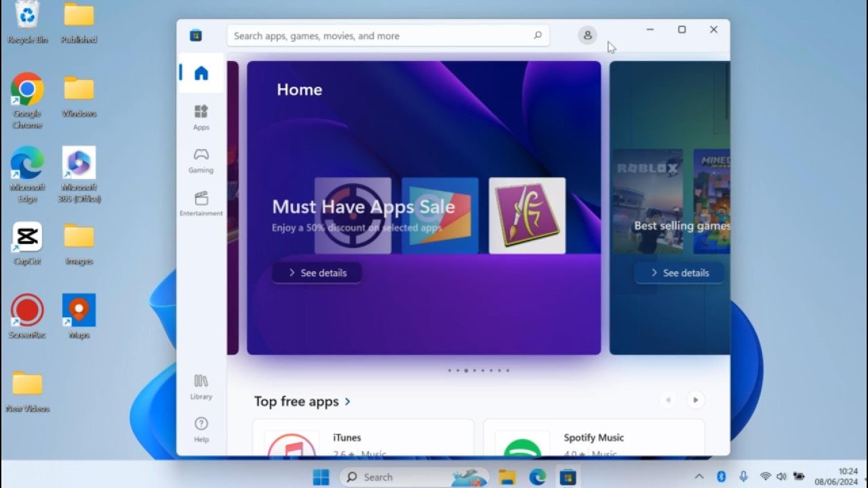Screen dimensions: 868x488
Task: Open the Entertainment section
Action: (x=201, y=203)
